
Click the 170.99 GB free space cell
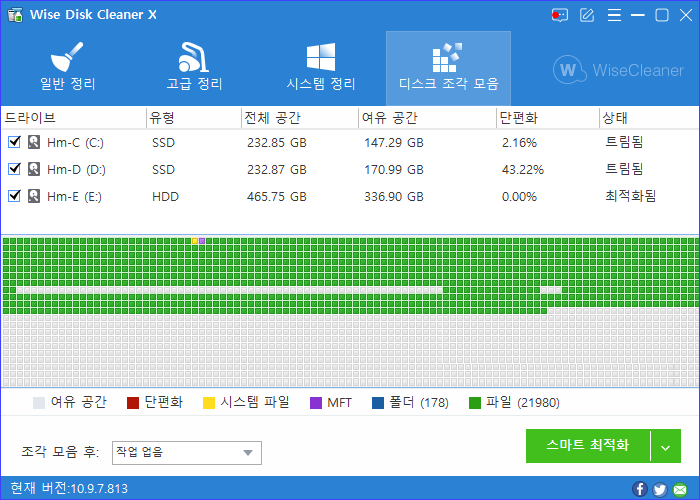(x=394, y=170)
